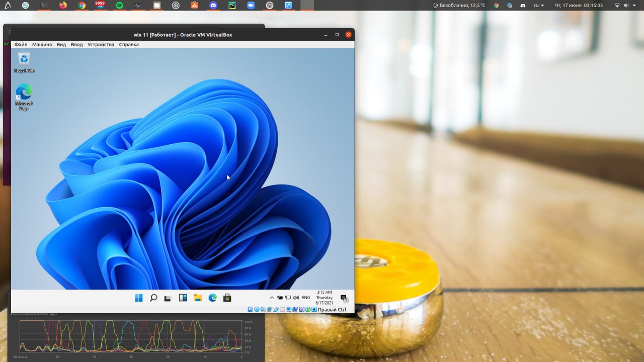Open the ru keyboard layout dropdown
Screen dimensions: 644x362
click(539, 5)
